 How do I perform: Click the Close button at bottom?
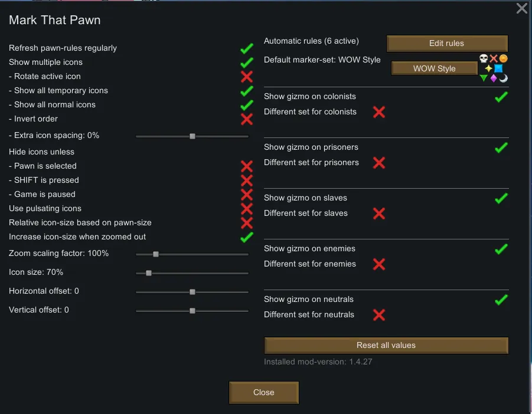264,392
